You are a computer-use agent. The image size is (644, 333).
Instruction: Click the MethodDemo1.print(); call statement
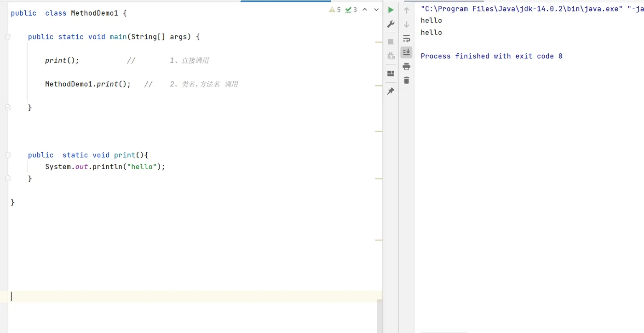tap(88, 84)
